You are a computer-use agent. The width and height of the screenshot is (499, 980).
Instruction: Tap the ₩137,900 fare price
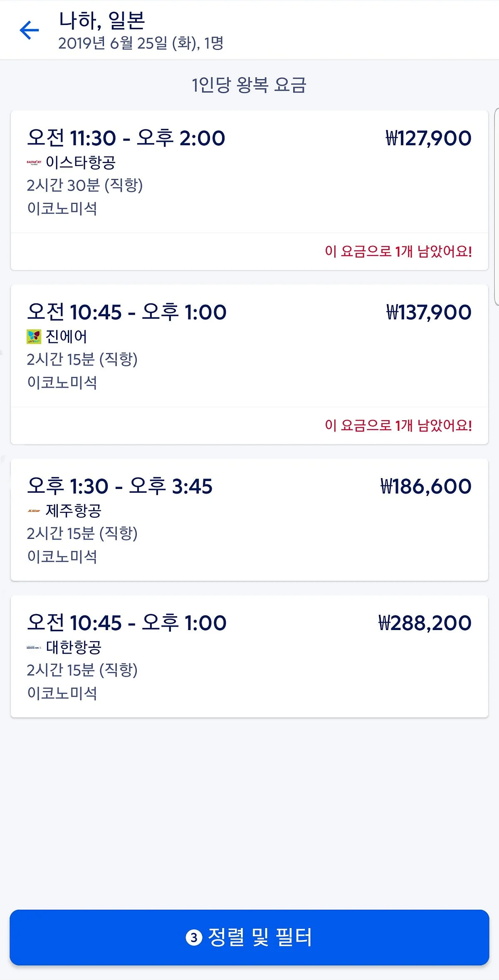point(429,312)
